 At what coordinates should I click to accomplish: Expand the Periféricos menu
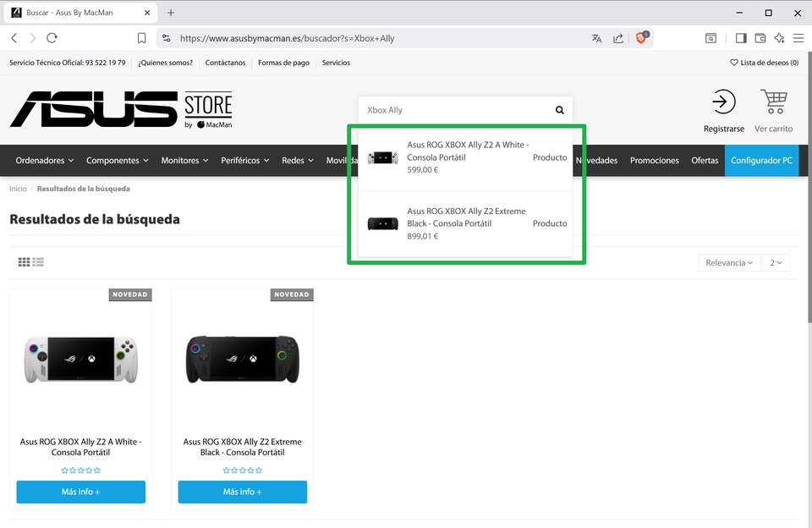click(x=245, y=161)
